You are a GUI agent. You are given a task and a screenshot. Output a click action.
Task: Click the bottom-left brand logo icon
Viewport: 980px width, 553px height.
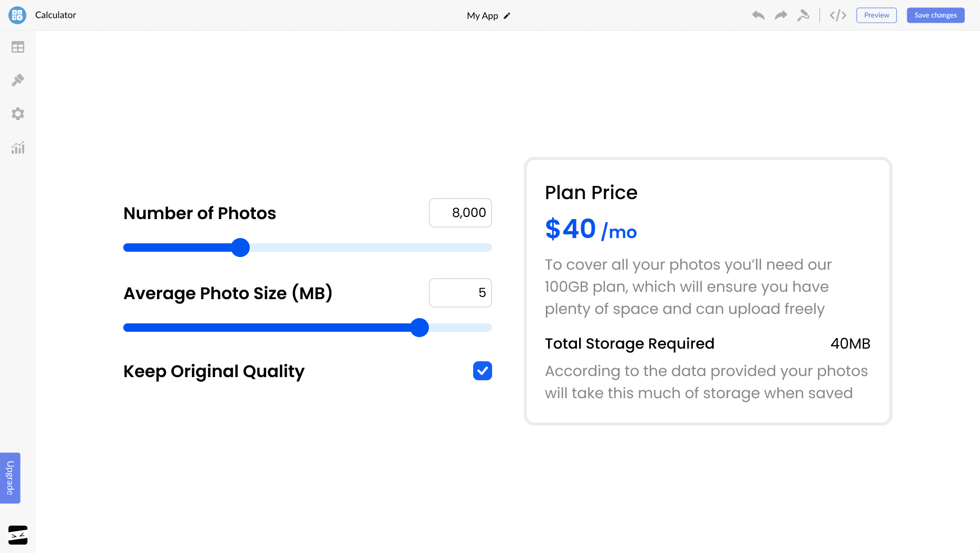[18, 535]
